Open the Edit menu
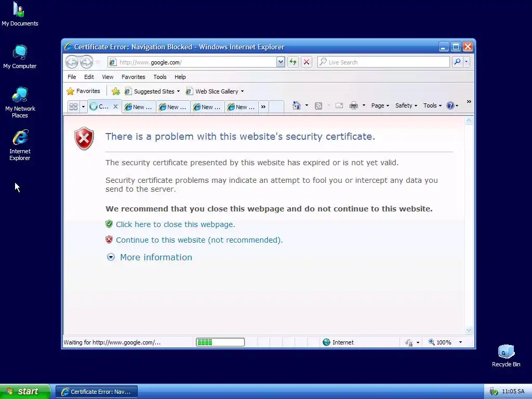This screenshot has width=532, height=399. tap(89, 77)
